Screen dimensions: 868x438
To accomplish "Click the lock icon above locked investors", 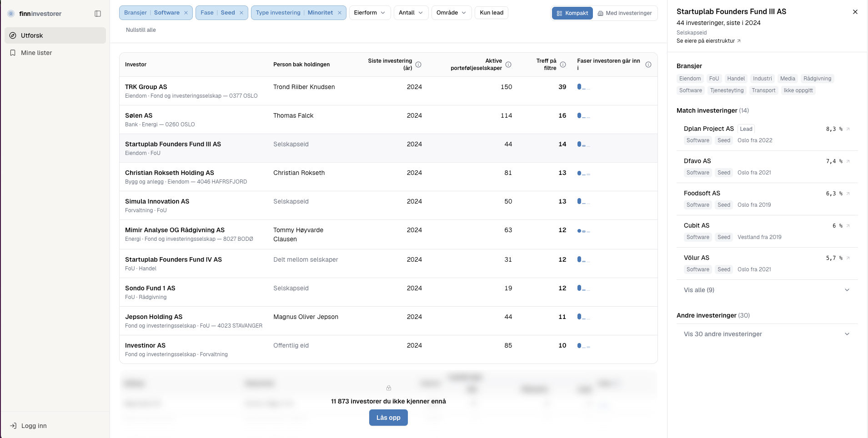I will 389,388.
